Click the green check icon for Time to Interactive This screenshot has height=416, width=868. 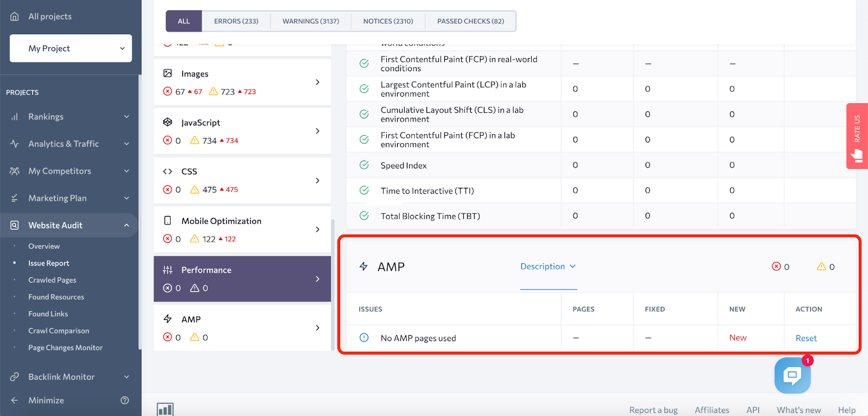tap(364, 191)
